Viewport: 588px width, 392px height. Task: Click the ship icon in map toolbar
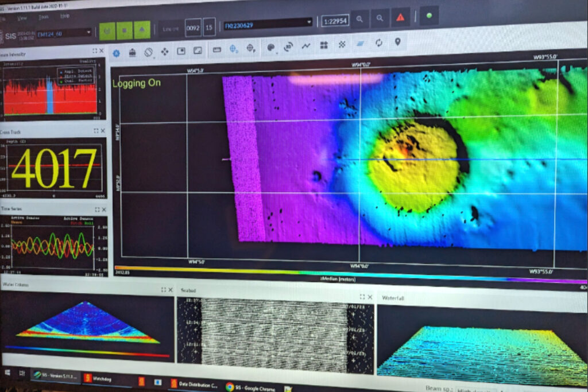pyautogui.click(x=133, y=52)
